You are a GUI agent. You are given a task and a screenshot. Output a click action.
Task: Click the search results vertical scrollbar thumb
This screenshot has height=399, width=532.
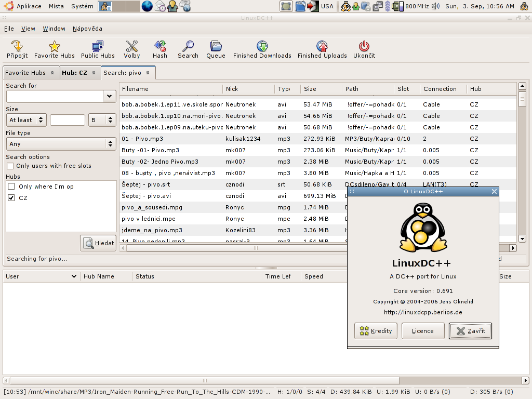tap(523, 100)
